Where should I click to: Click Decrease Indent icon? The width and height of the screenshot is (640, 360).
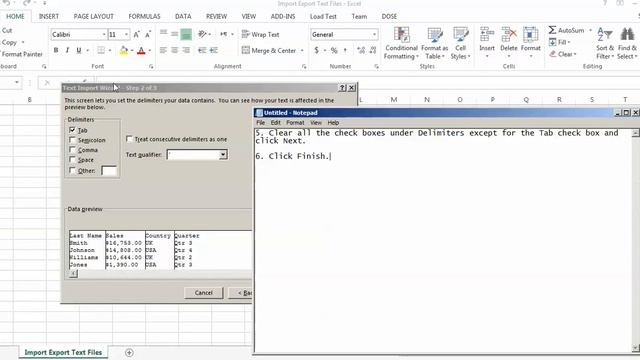[202, 50]
